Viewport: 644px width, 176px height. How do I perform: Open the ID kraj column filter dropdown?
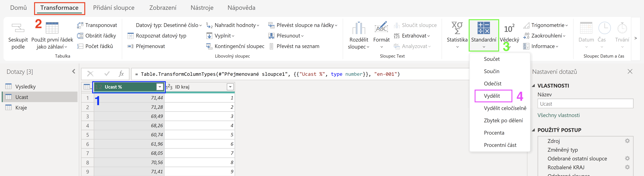pos(230,87)
